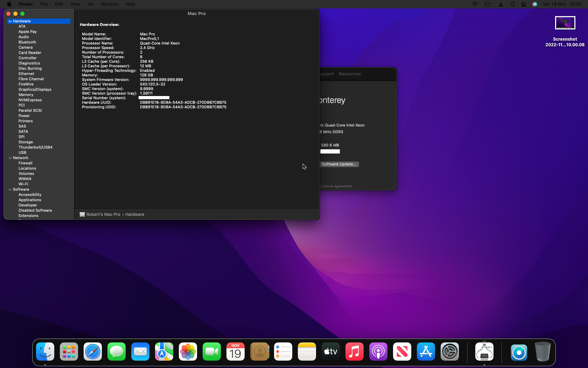Launch Safari from the Dock
Viewport: 588px width, 368px height.
[x=93, y=352]
